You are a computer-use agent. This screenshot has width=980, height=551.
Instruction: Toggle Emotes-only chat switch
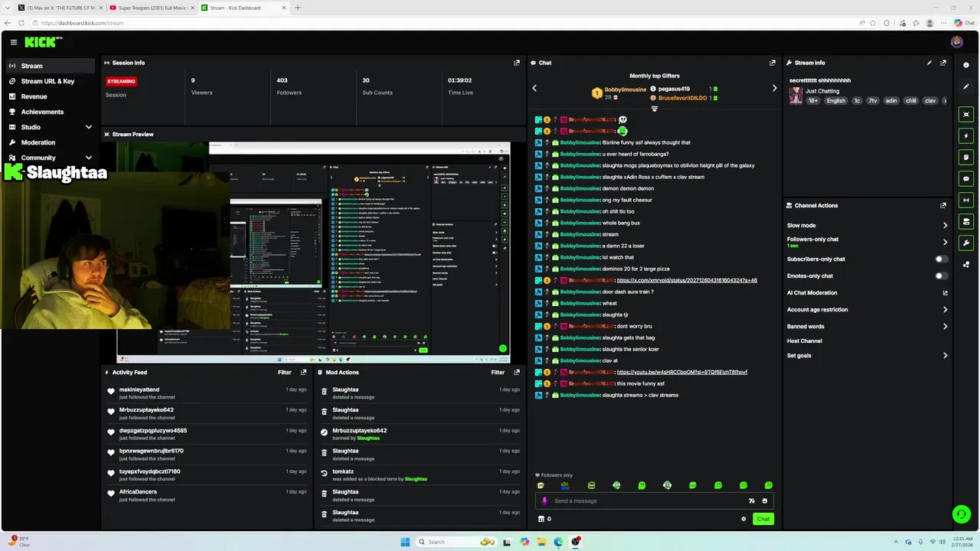(941, 275)
